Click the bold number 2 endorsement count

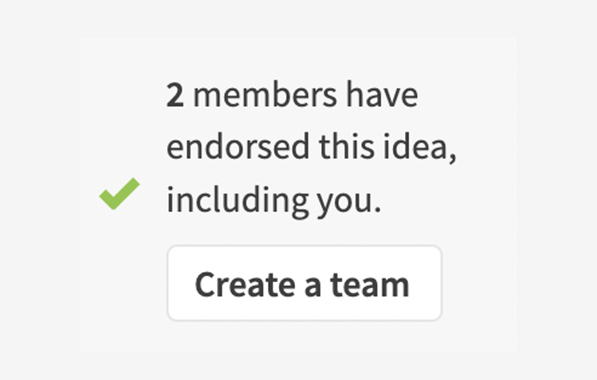[x=175, y=95]
